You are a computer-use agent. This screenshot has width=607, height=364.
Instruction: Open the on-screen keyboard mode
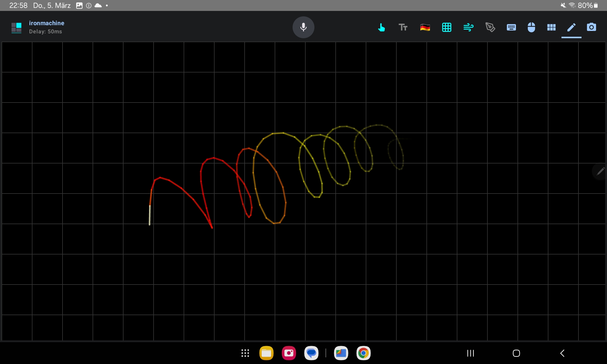click(511, 27)
